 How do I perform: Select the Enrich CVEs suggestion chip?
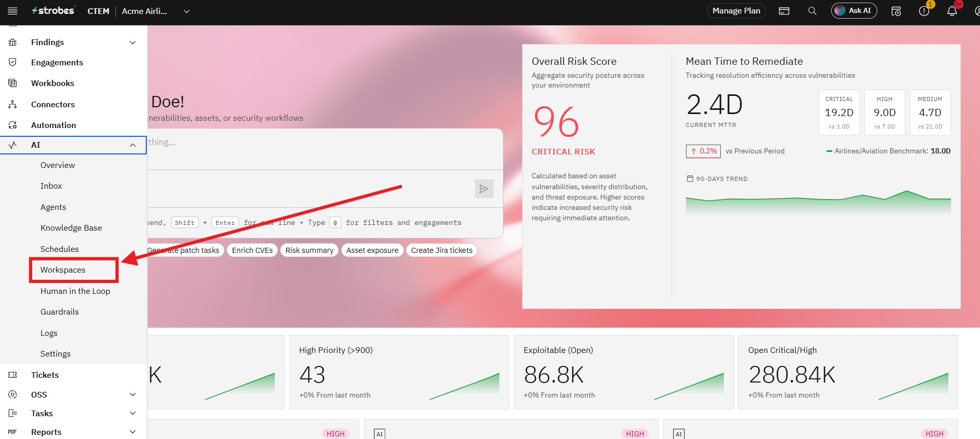(253, 250)
